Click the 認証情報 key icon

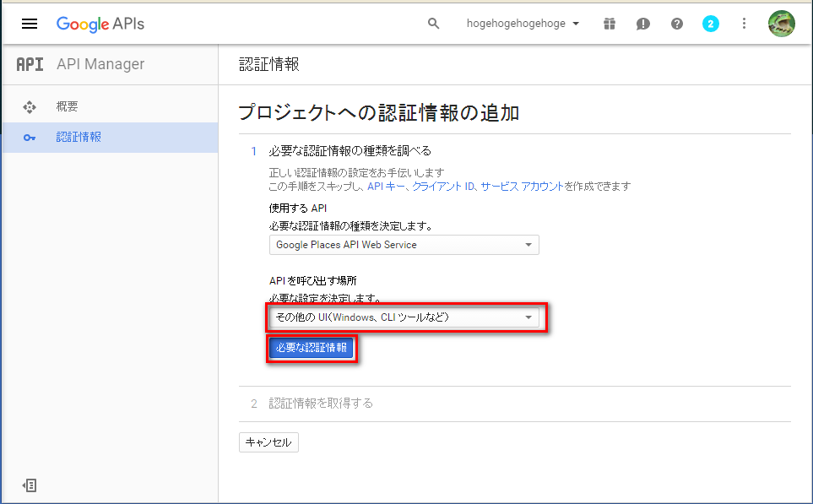(30, 138)
